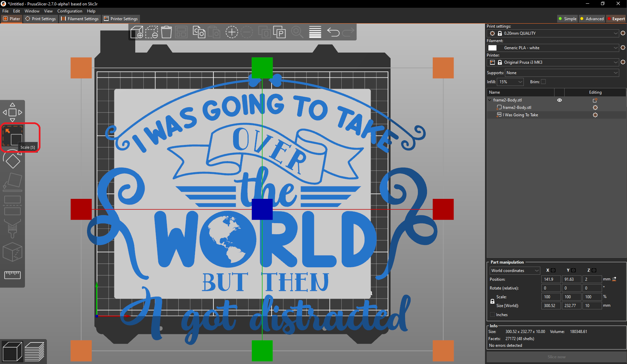Enable the Brim checkbox
The image size is (627, 364).
coord(543,82)
